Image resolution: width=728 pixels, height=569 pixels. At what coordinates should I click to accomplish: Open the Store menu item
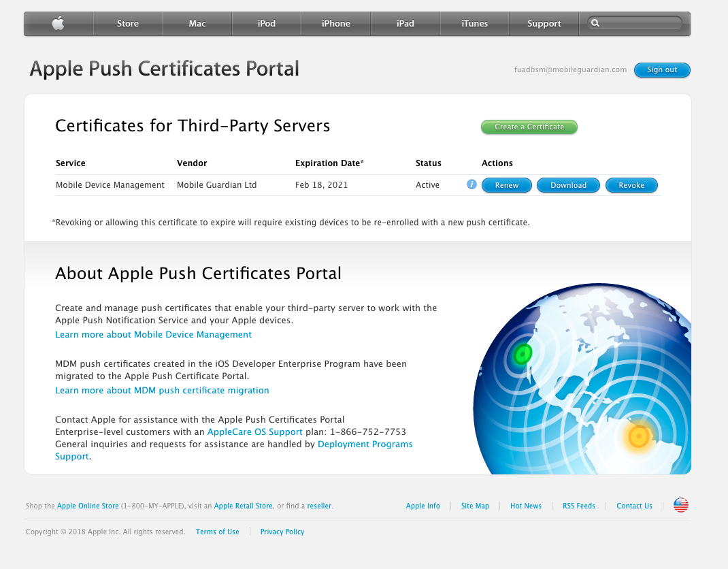click(x=128, y=23)
